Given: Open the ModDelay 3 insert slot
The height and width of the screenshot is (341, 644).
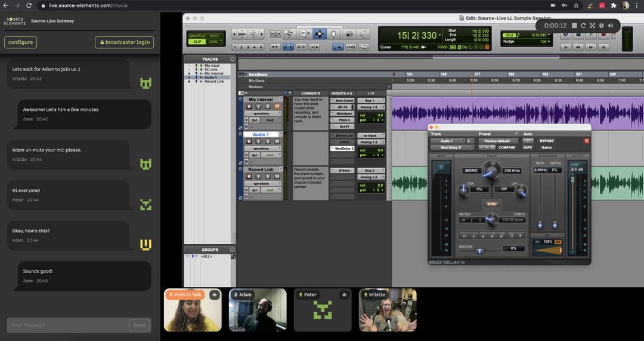Looking at the screenshot, I should tap(343, 148).
